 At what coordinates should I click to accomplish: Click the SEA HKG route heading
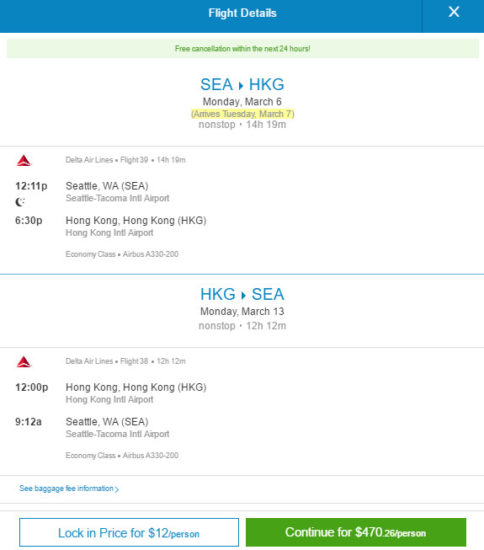pos(242,85)
